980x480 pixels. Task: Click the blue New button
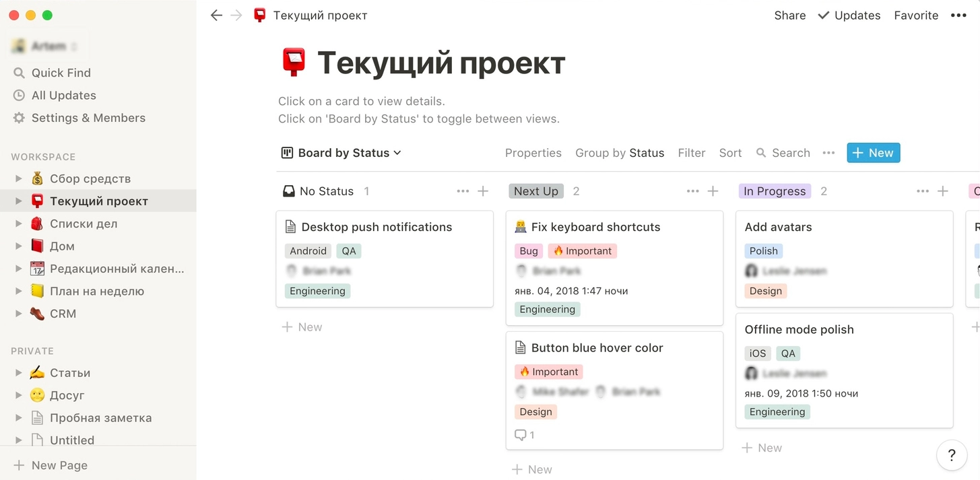click(x=873, y=153)
